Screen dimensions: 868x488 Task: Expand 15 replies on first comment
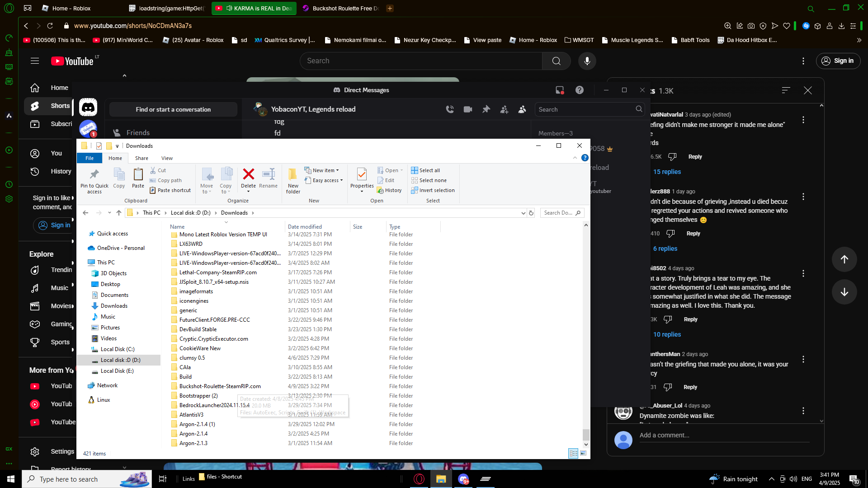667,172
